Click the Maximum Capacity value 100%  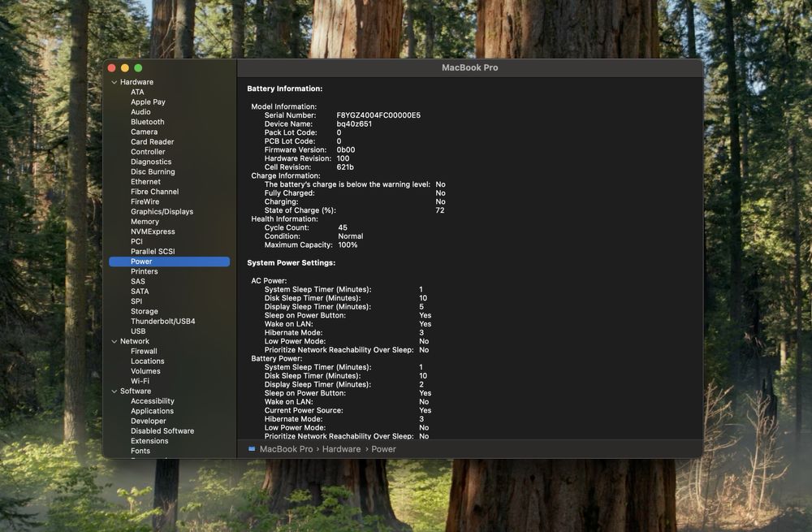(348, 245)
